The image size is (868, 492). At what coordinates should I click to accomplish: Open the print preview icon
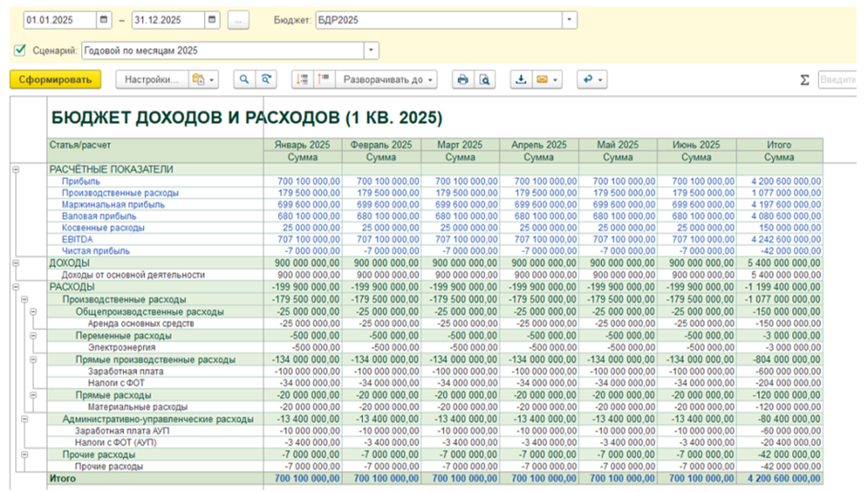click(486, 80)
